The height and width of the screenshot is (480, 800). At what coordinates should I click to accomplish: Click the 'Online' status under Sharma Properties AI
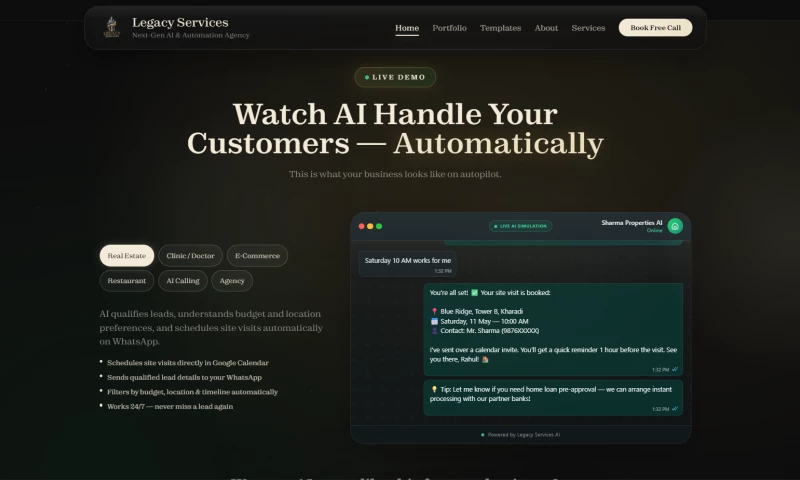(655, 231)
